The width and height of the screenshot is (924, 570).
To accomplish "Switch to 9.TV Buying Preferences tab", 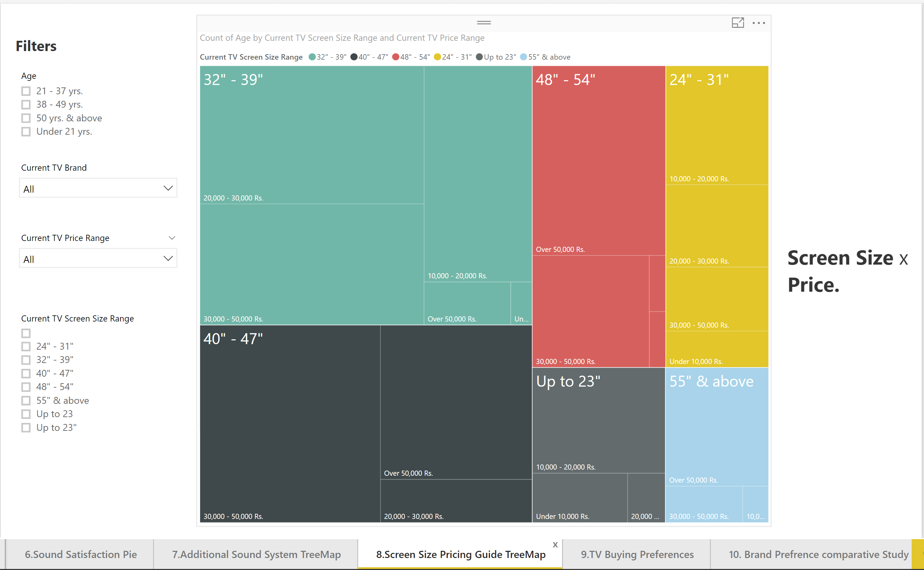I will [x=637, y=554].
